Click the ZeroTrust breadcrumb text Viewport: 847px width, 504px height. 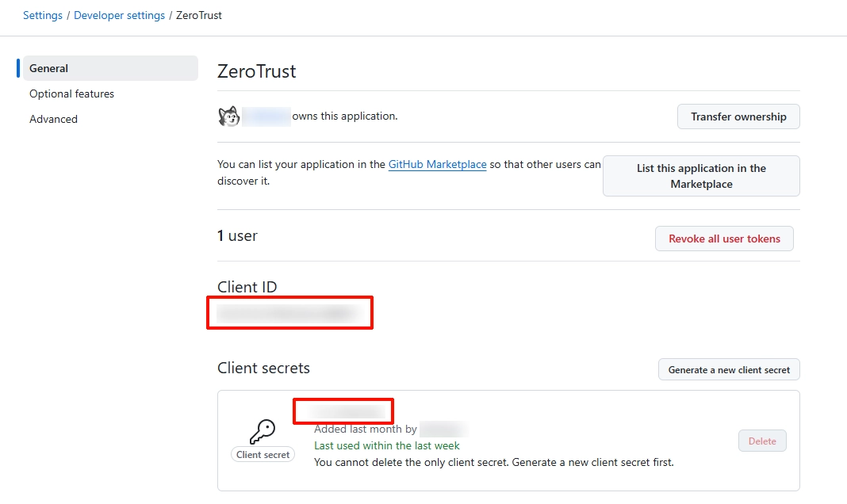tap(199, 15)
